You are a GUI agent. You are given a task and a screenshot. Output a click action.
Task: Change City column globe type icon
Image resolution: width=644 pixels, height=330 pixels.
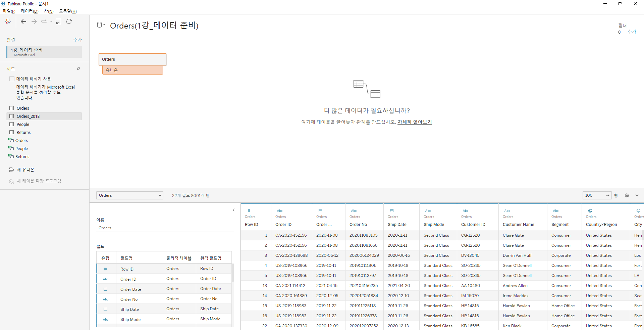[638, 211]
